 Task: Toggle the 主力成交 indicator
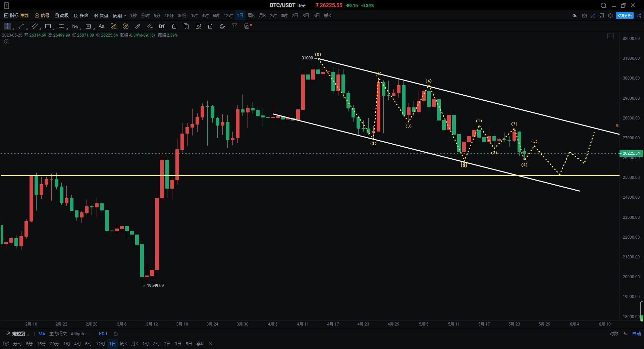pos(58,334)
